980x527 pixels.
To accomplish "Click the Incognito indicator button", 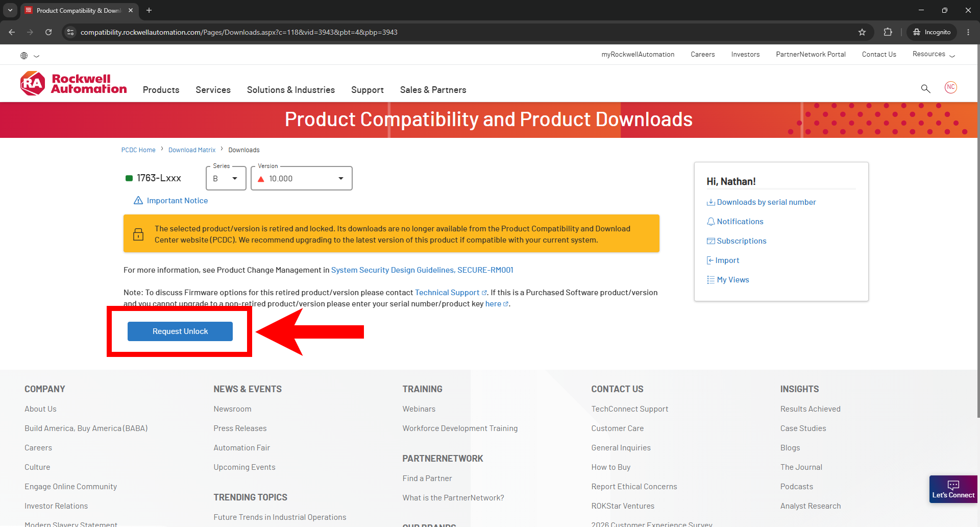I will point(932,32).
